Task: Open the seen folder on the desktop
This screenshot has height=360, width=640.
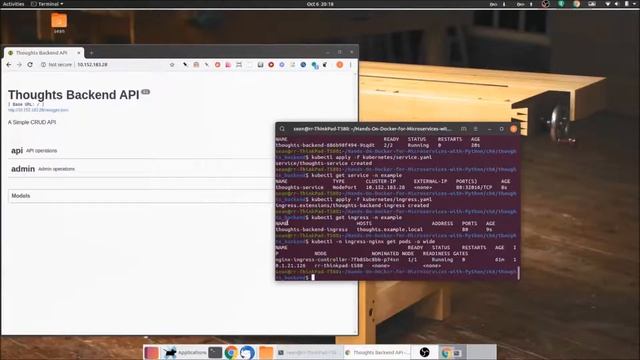Action: (59, 23)
